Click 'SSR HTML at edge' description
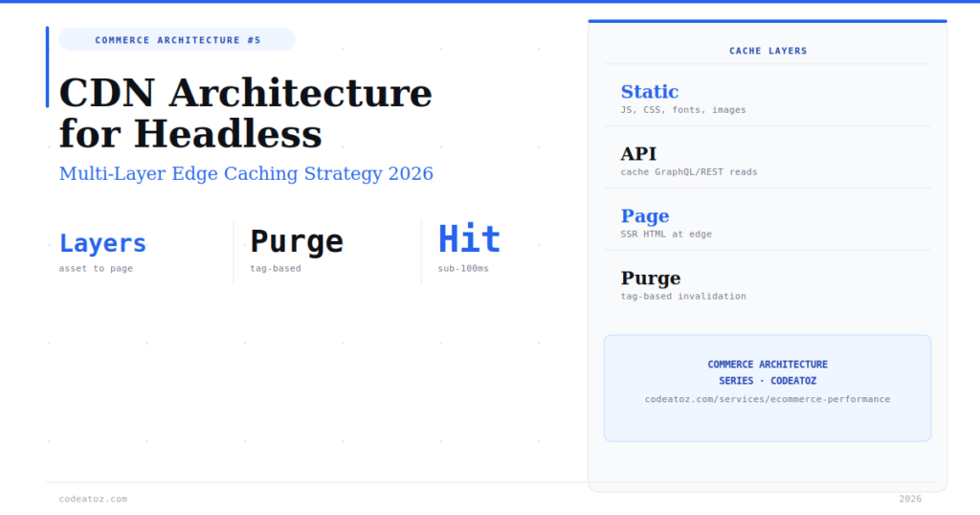This screenshot has width=980, height=515. coord(666,235)
